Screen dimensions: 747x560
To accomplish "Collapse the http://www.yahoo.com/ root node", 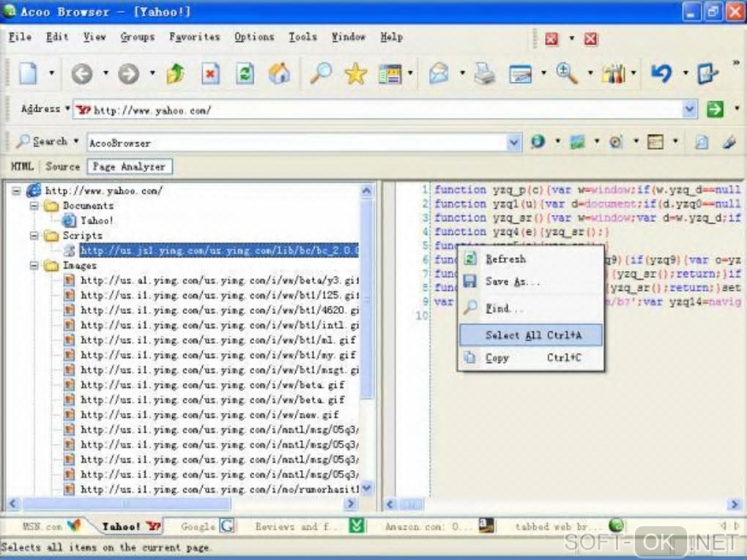I will point(16,191).
